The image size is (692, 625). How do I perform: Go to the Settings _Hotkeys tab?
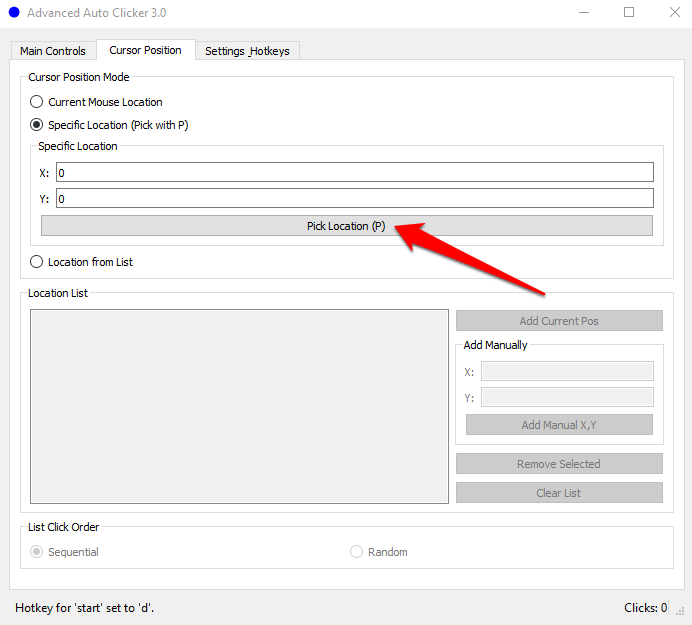247,51
